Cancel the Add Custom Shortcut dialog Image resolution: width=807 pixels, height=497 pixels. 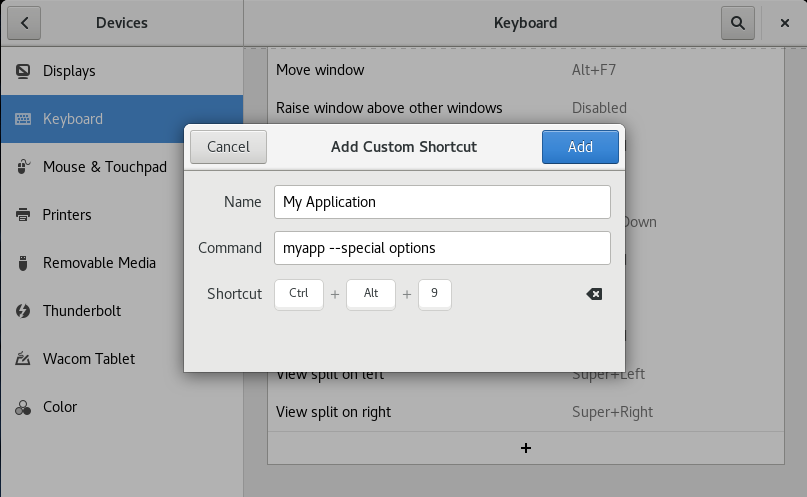[228, 147]
